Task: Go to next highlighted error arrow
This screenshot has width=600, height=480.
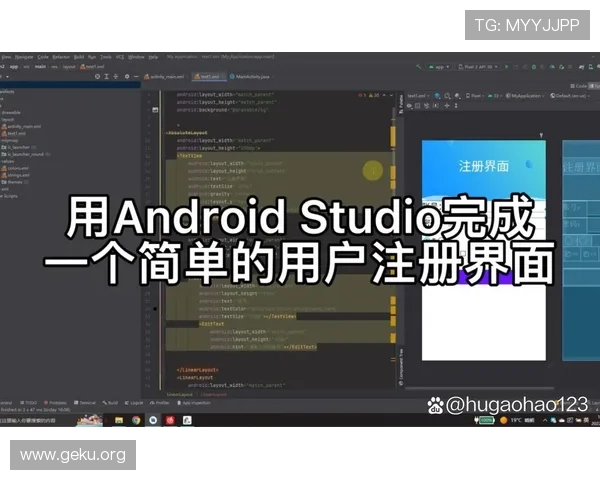Action: [x=391, y=95]
